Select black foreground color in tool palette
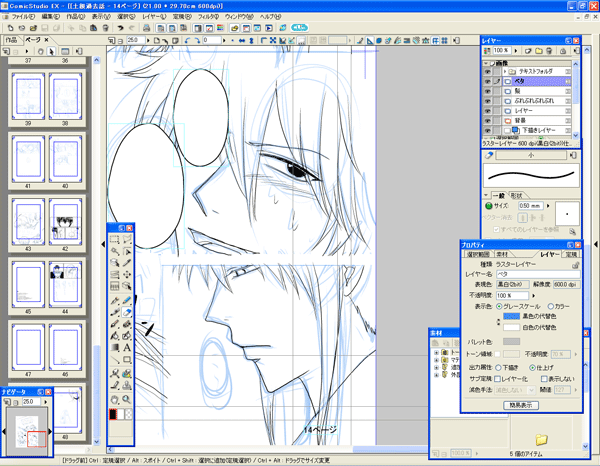 pyautogui.click(x=113, y=414)
